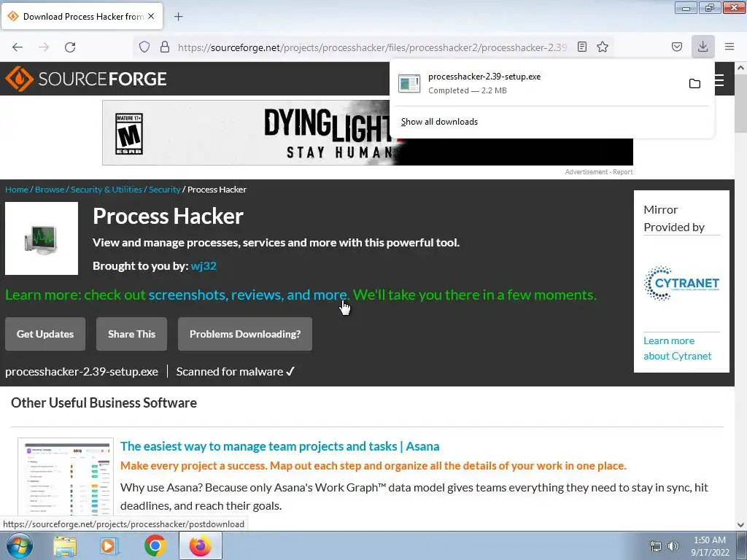
Task: Click the Asana screenshot thumbnail
Action: pyautogui.click(x=66, y=477)
